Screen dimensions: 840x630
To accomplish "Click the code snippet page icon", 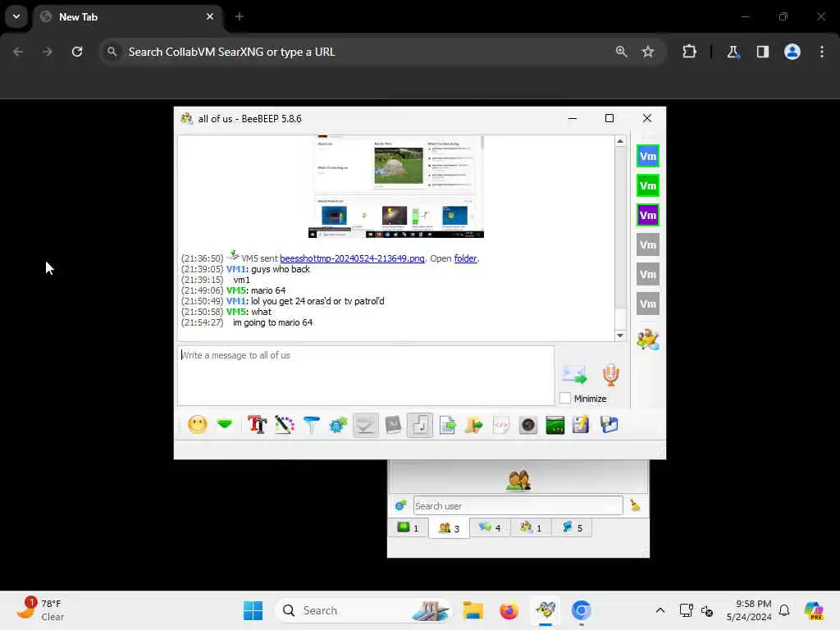I will point(500,425).
